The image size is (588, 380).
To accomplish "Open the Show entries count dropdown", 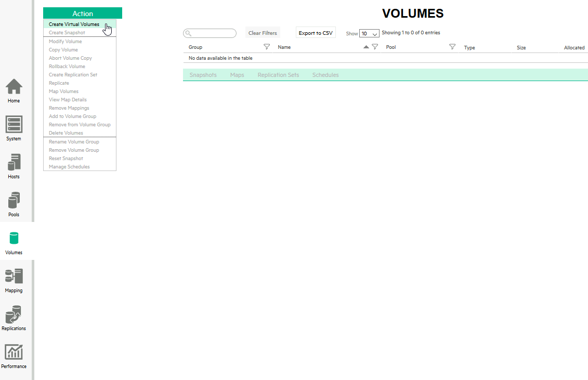I will pos(369,33).
